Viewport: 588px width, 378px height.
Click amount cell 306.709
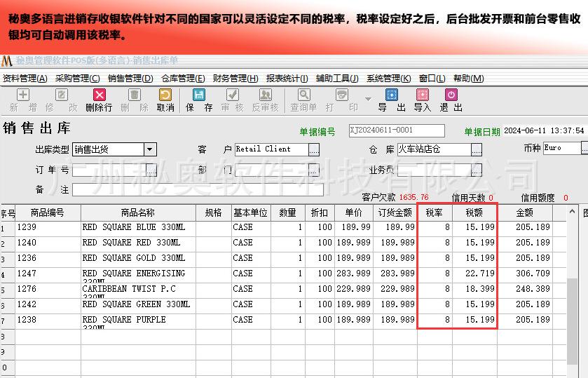525,274
